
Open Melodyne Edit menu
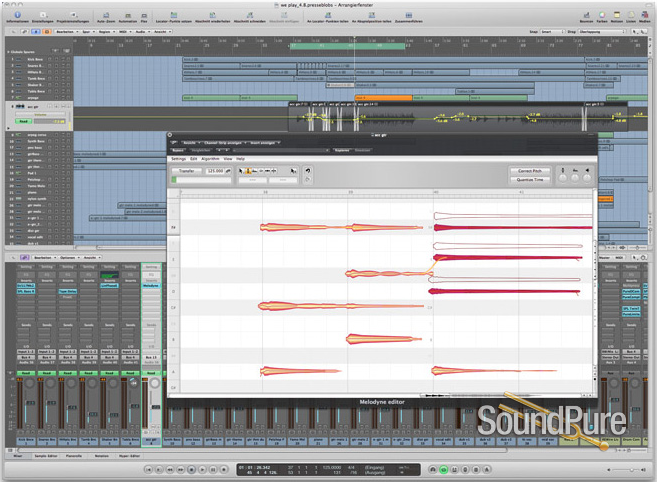(x=194, y=159)
